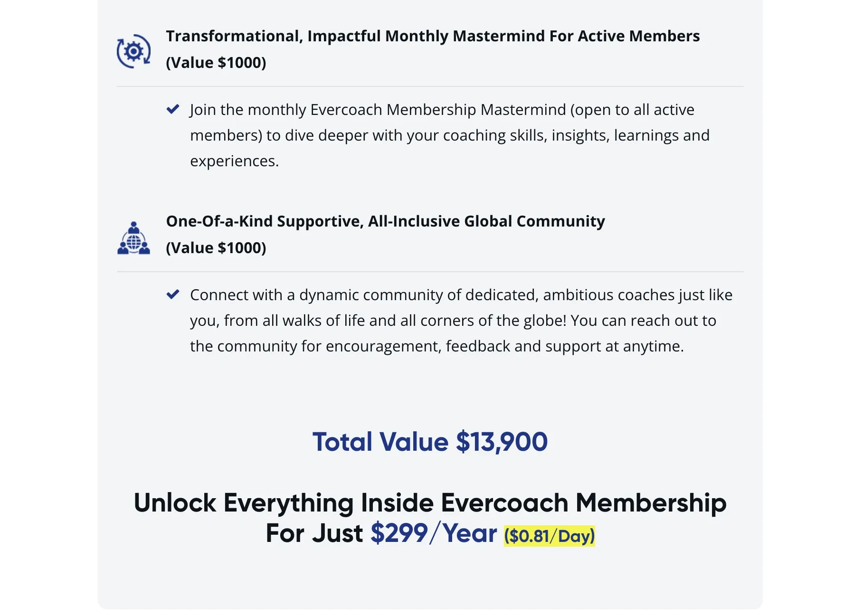Click the yellow highlighted "($0.81/Day)" text
The height and width of the screenshot is (616, 844).
(549, 536)
